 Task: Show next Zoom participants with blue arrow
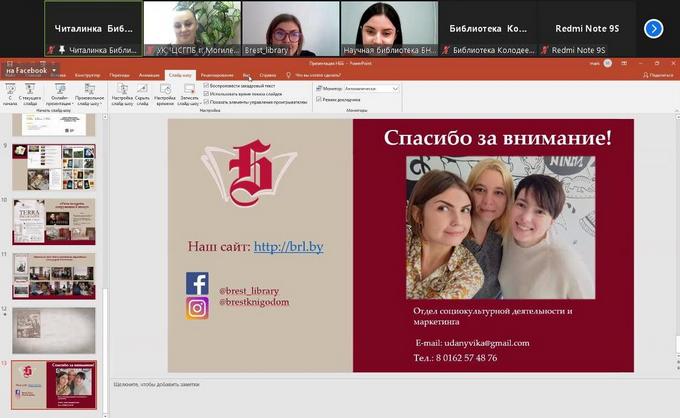654,29
